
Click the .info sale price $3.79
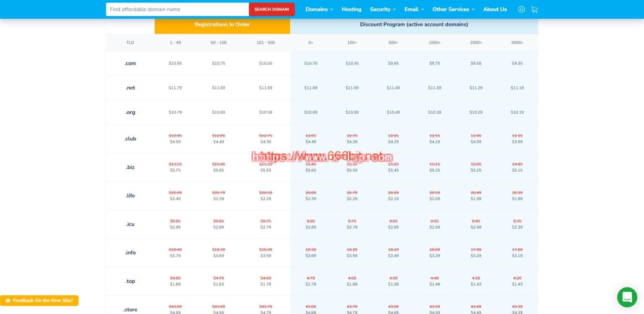pyautogui.click(x=175, y=256)
